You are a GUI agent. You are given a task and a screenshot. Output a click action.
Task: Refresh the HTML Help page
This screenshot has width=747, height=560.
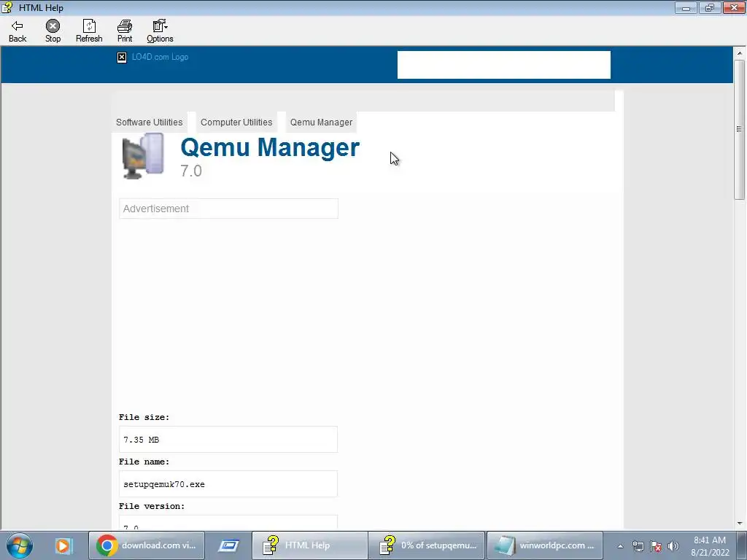coord(89,31)
